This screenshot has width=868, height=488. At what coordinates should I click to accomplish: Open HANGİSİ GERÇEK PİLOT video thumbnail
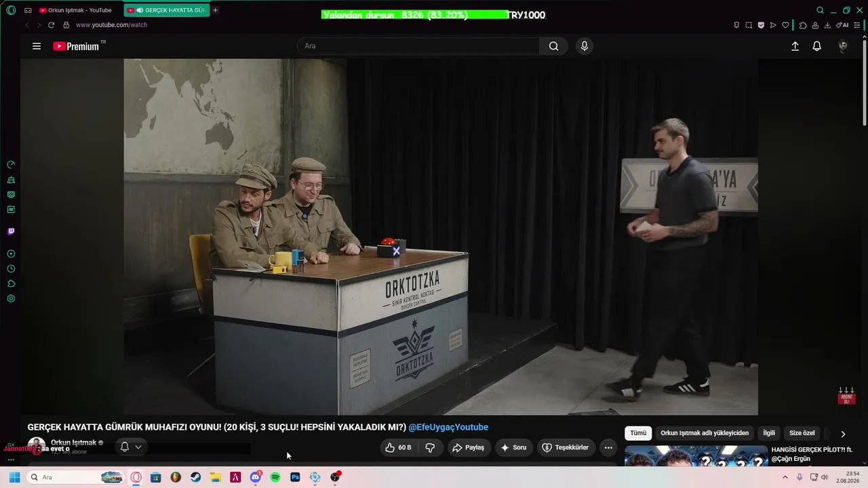click(696, 455)
